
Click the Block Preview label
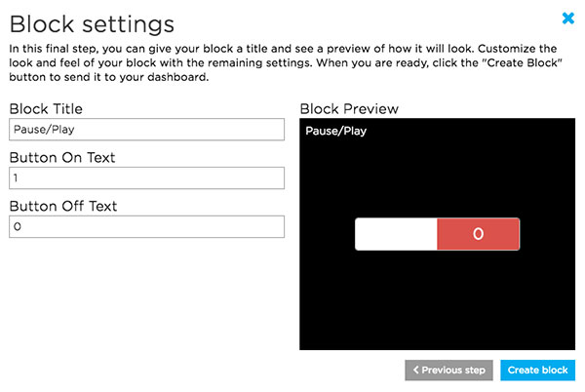[x=349, y=108]
